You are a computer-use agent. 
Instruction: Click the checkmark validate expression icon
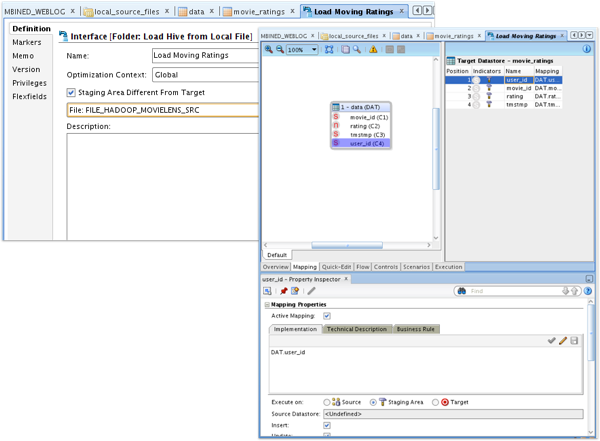[552, 341]
